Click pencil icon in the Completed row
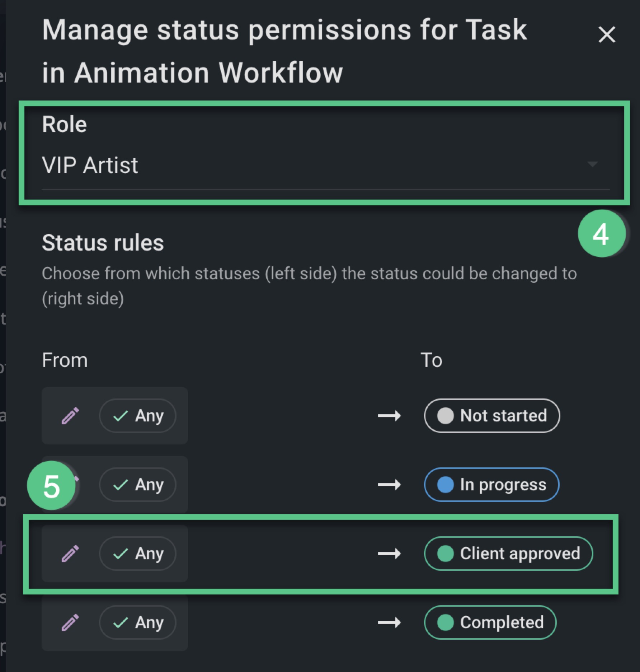The image size is (640, 672). tap(70, 622)
